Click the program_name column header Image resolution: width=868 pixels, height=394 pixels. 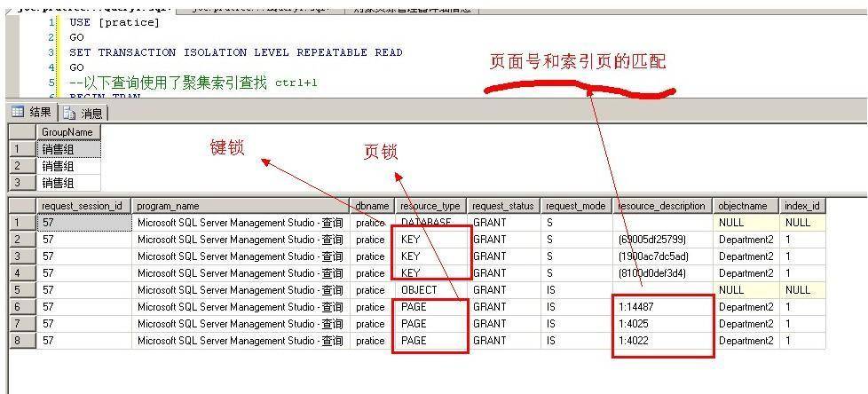[x=241, y=206]
